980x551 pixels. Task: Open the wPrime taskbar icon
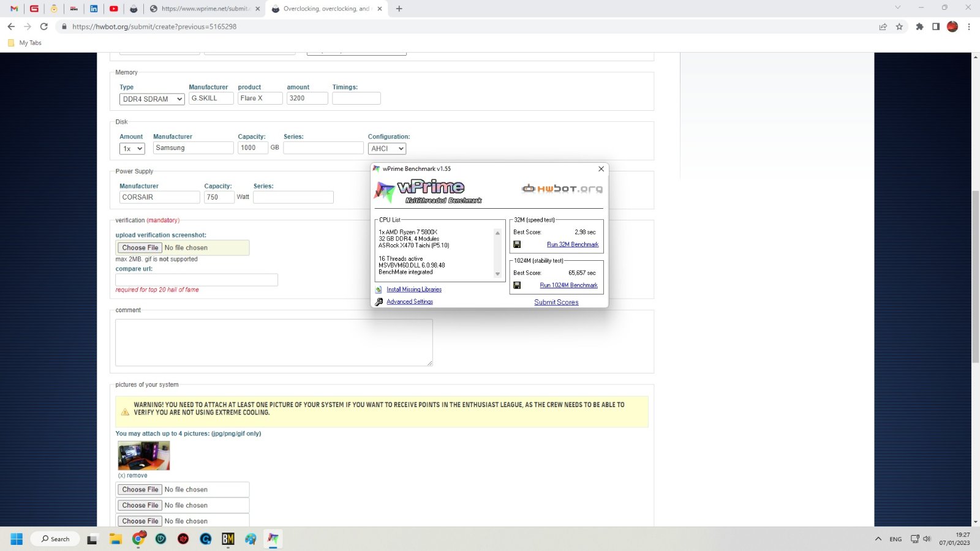point(273,539)
